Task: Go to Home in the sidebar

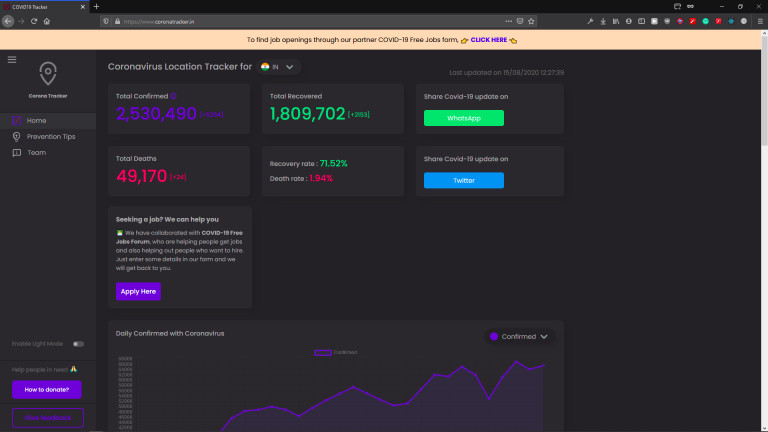Action: tap(48, 120)
